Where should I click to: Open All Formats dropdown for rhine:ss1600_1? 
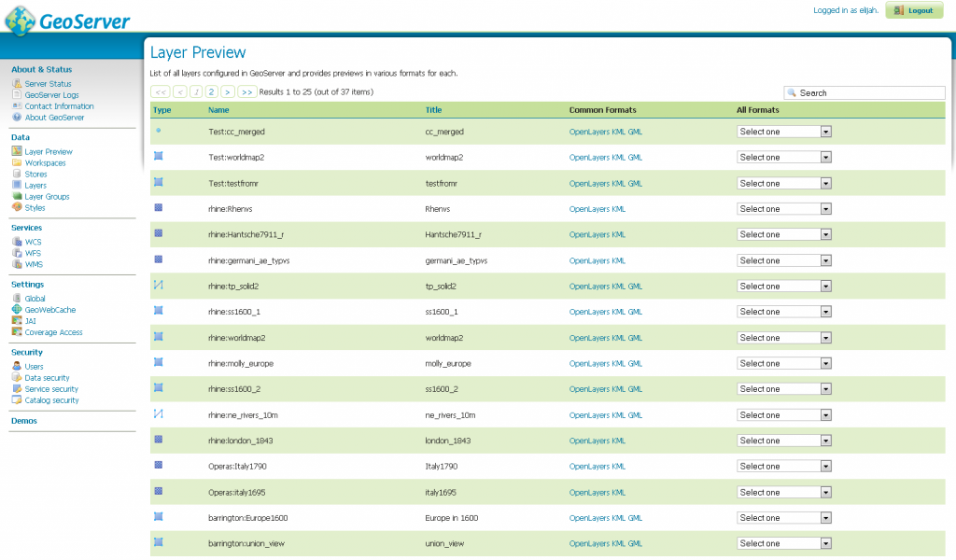(784, 312)
